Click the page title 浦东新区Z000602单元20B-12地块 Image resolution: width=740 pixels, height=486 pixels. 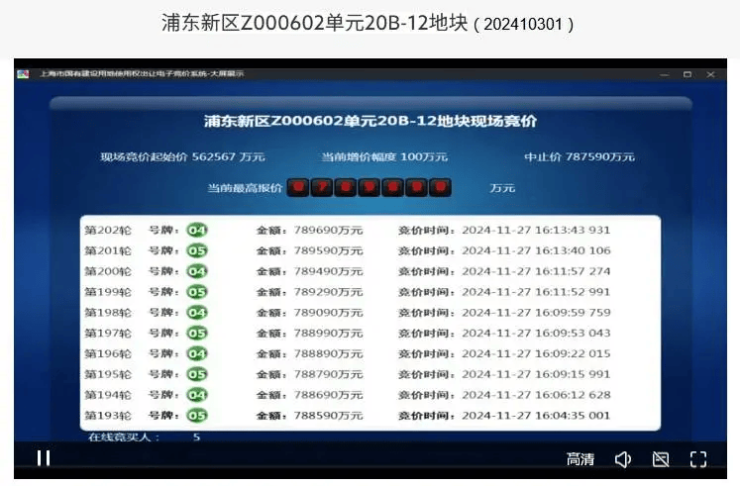tap(314, 23)
